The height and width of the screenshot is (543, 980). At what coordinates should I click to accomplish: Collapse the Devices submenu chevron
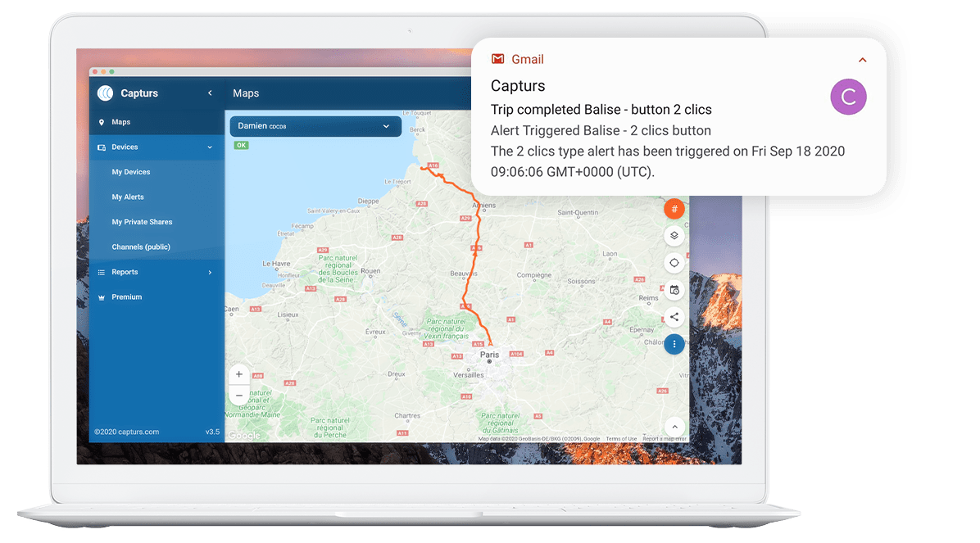point(210,147)
